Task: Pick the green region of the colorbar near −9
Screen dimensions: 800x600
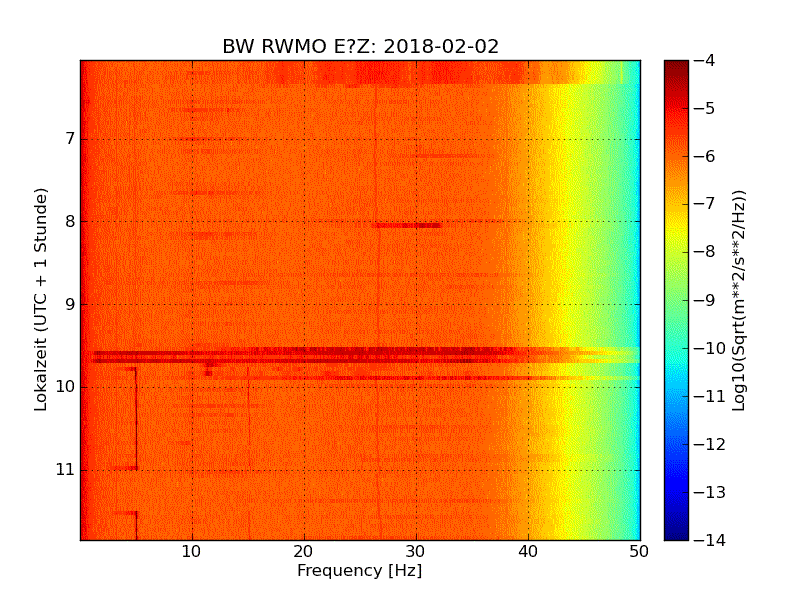Action: click(676, 300)
